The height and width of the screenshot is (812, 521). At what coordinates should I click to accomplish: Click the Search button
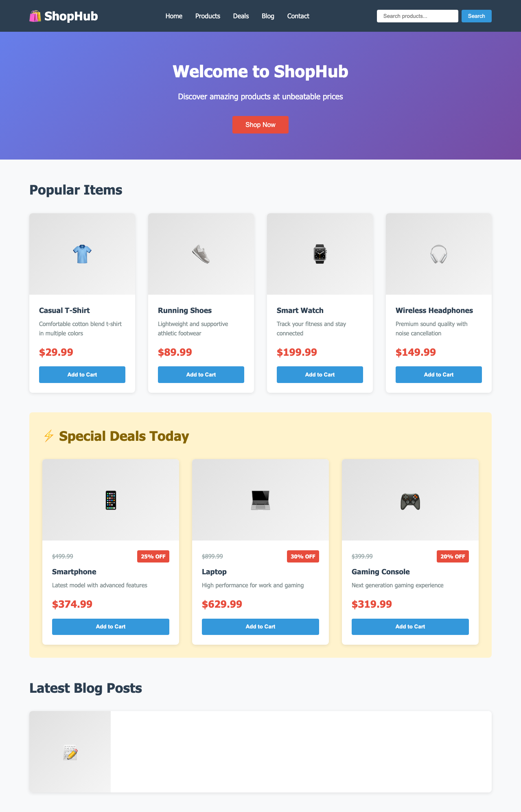coord(476,16)
